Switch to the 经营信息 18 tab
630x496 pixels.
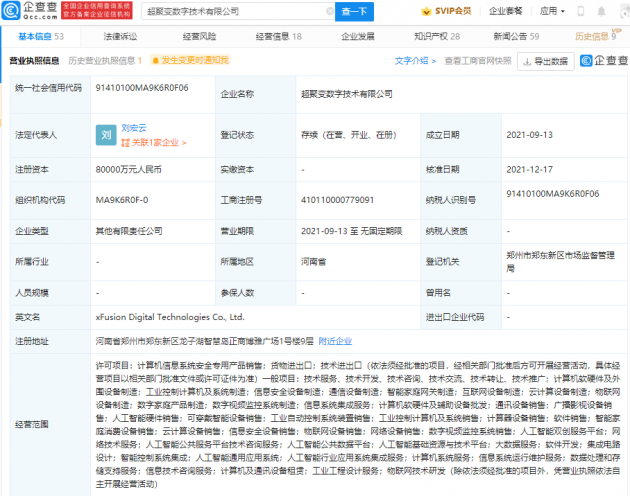click(278, 37)
